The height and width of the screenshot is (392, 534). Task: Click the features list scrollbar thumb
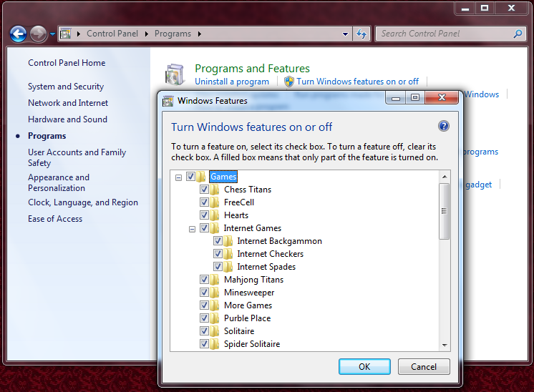(x=444, y=211)
